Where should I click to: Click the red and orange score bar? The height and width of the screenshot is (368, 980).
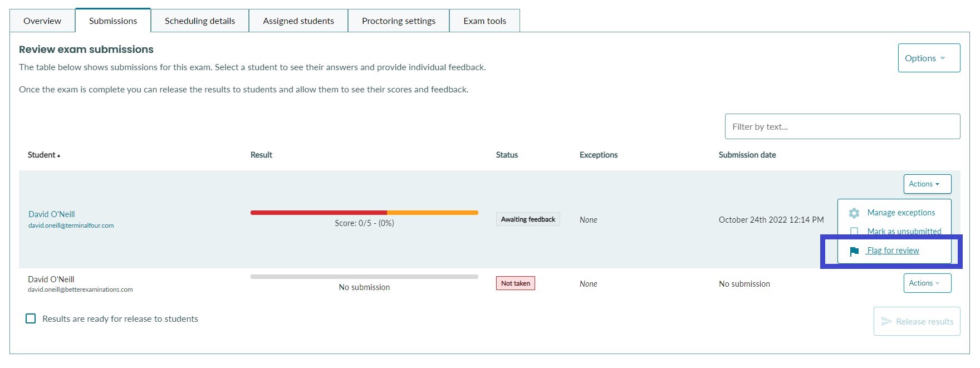[364, 213]
